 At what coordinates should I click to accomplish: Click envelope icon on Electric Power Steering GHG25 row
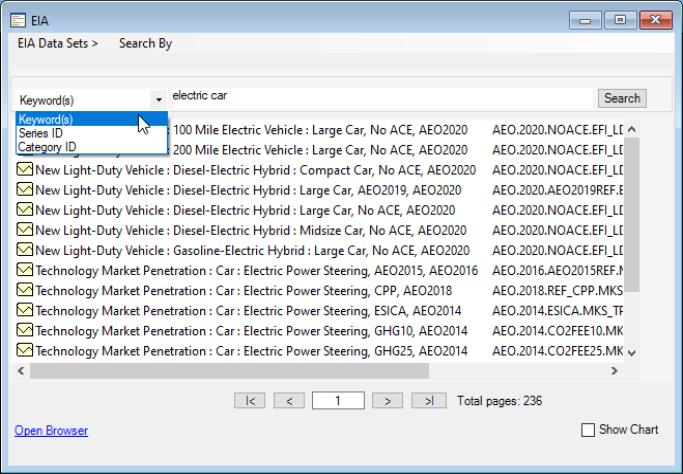click(25, 350)
